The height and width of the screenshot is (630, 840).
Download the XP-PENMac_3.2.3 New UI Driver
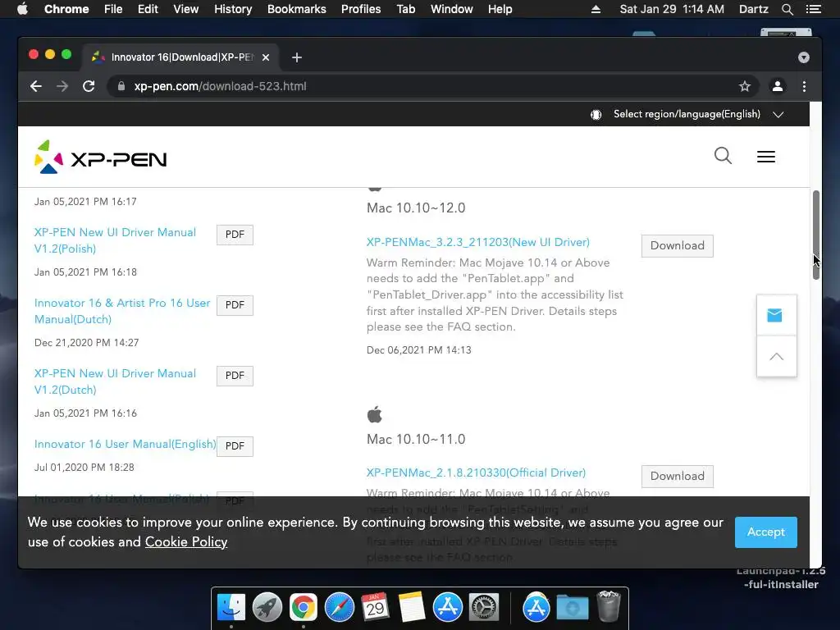[x=677, y=246]
